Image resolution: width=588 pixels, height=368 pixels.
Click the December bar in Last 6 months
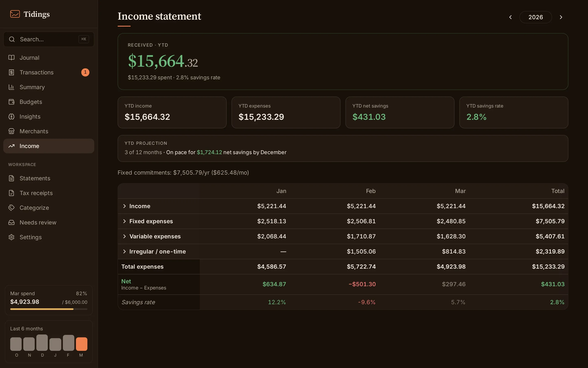click(42, 343)
